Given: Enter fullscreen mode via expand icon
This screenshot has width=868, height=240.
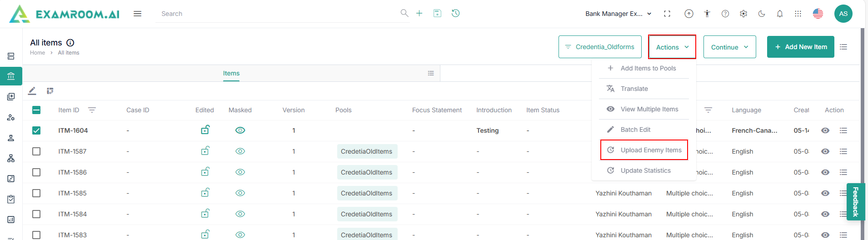Looking at the screenshot, I should click(x=667, y=14).
